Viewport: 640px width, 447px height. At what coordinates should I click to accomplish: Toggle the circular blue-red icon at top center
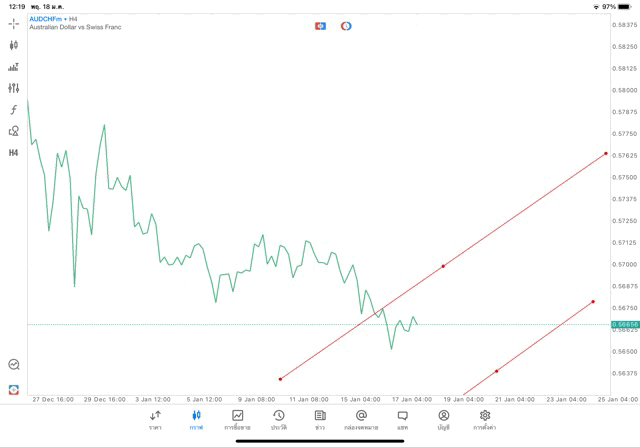346,26
